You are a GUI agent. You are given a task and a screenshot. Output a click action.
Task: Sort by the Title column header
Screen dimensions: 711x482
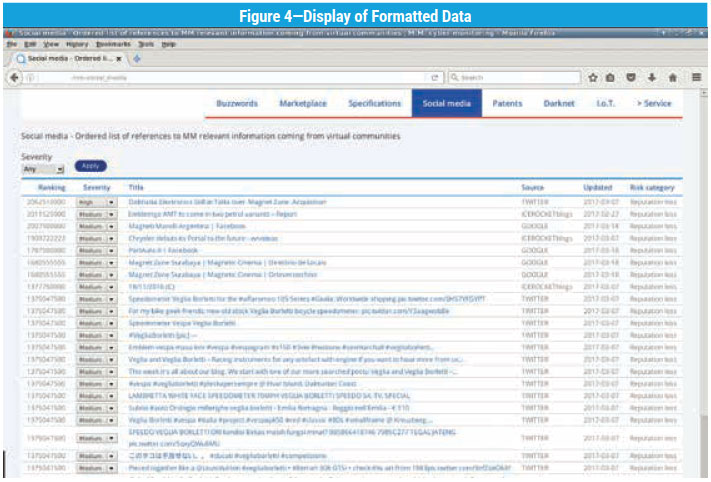tap(136, 187)
